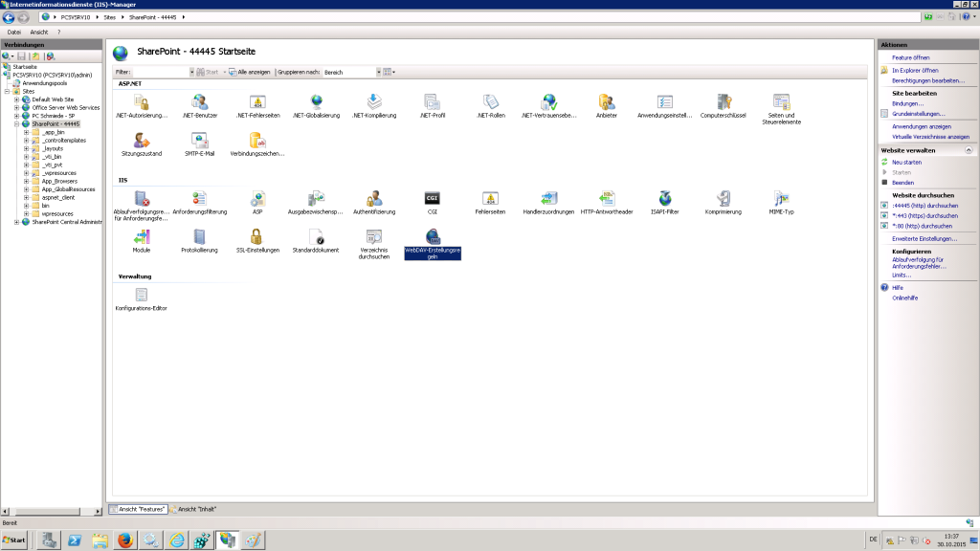Collapse the Sites tree node

(8, 91)
